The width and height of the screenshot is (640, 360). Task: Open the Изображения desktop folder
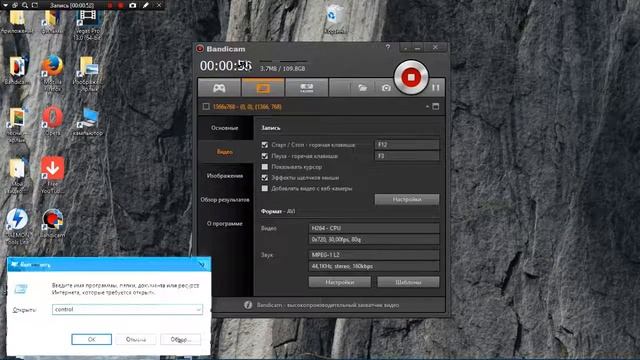pyautogui.click(x=87, y=73)
